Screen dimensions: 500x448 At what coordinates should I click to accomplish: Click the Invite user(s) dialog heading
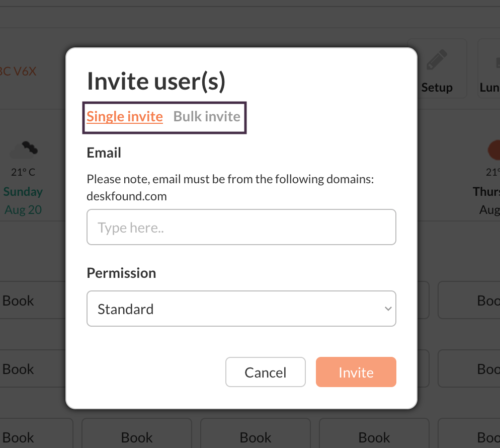coord(156,81)
